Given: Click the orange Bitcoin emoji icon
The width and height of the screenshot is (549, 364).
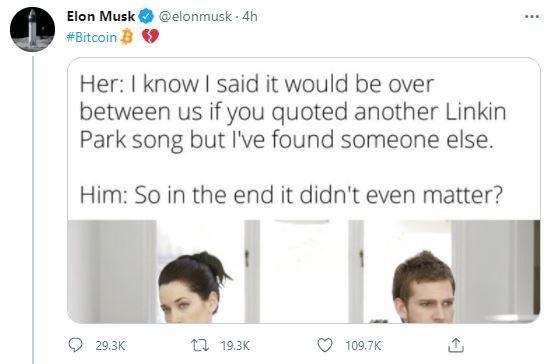Looking at the screenshot, I should (127, 37).
